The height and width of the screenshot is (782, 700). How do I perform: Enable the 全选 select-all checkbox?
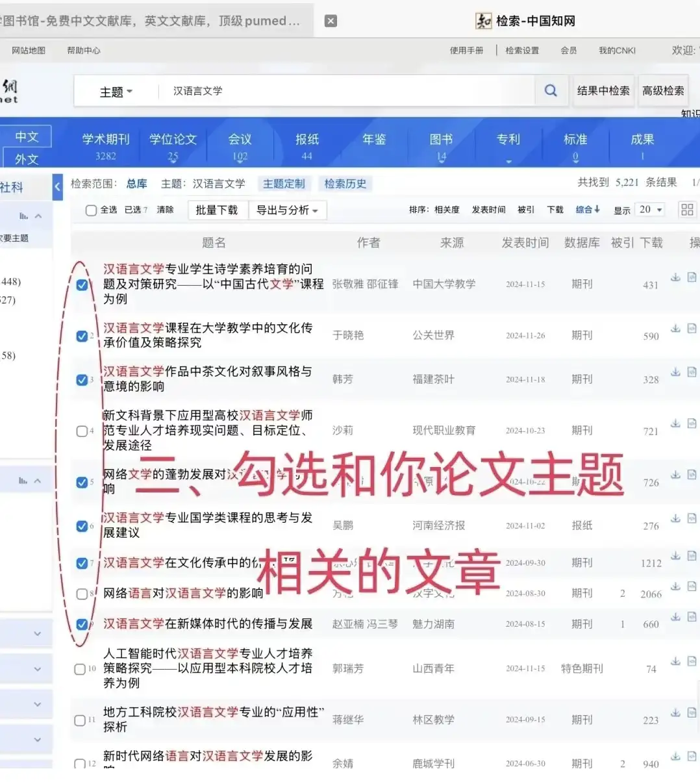(91, 210)
